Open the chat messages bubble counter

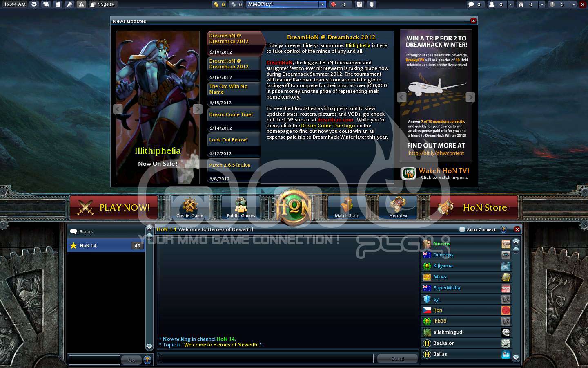coord(471,4)
